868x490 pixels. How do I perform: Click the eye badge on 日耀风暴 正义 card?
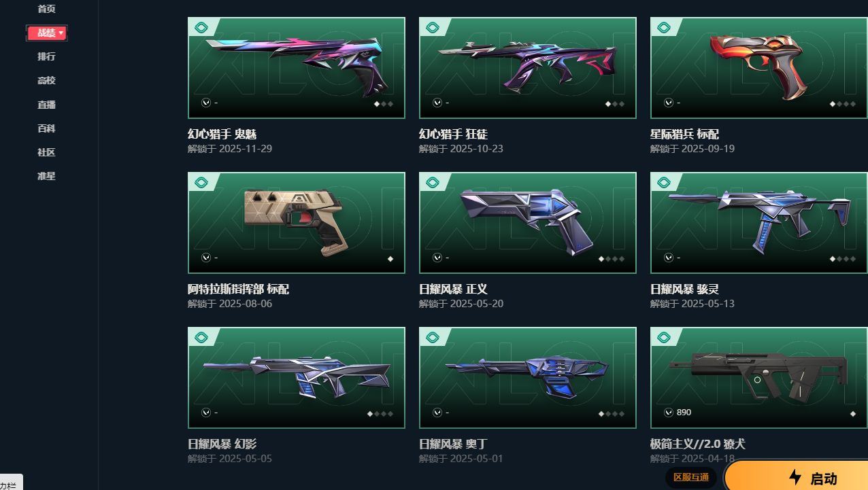(x=433, y=183)
